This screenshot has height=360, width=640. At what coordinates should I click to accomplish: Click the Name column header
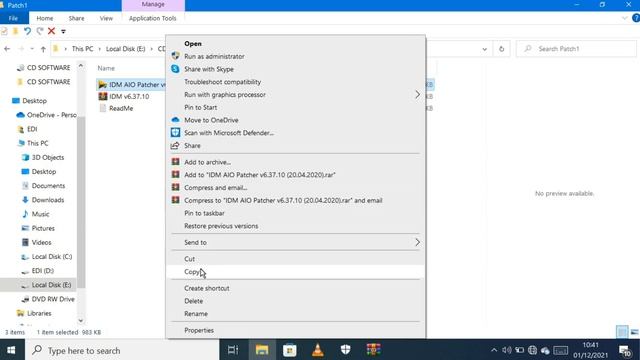(x=106, y=68)
